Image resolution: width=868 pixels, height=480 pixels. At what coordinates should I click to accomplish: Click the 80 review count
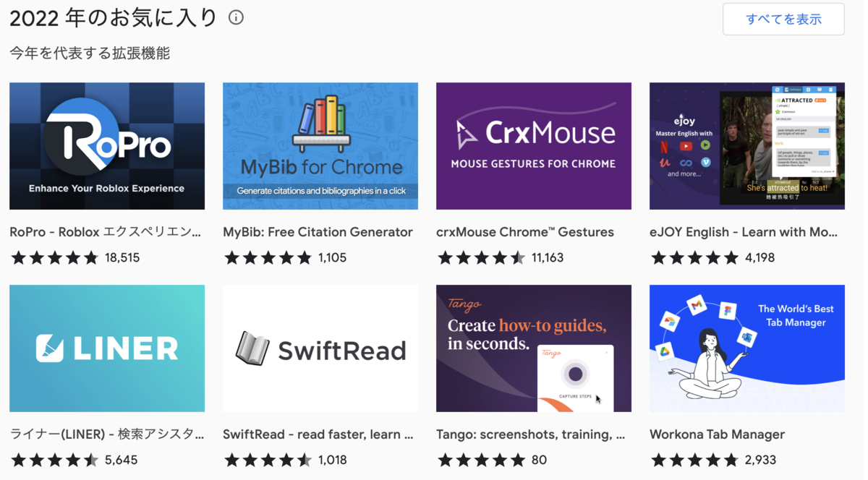click(x=539, y=460)
